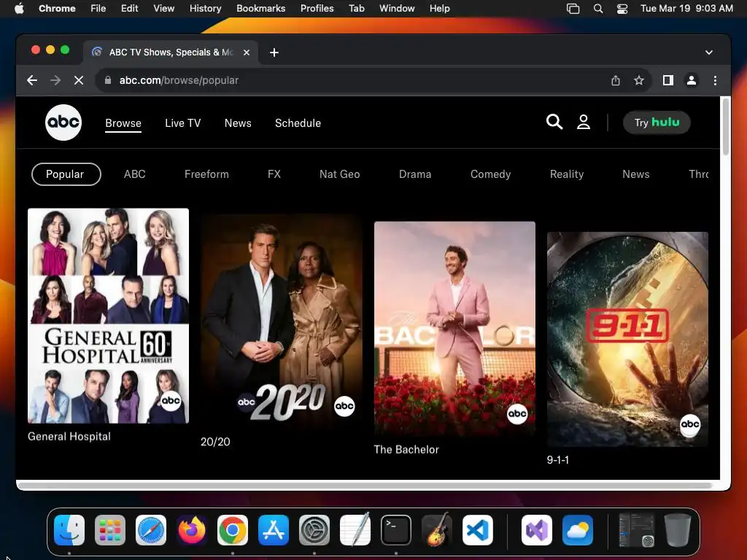
Task: Click the ABC logo home icon
Action: tap(63, 122)
